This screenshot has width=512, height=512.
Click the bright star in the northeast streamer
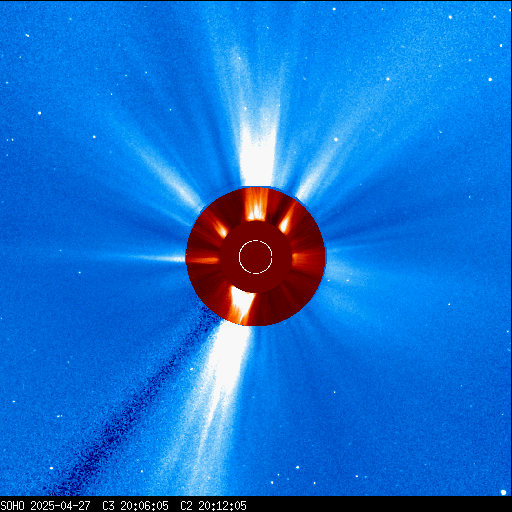(x=336, y=140)
